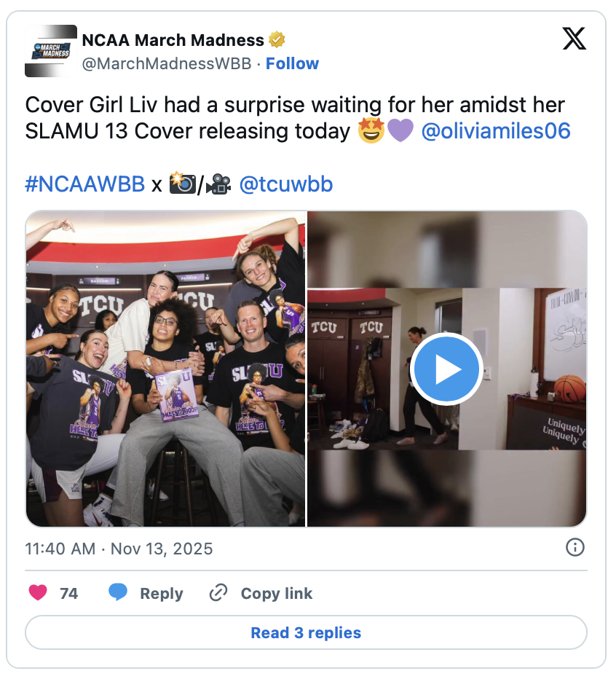Click the X logo icon
The width and height of the screenshot is (616, 679).
tap(574, 39)
